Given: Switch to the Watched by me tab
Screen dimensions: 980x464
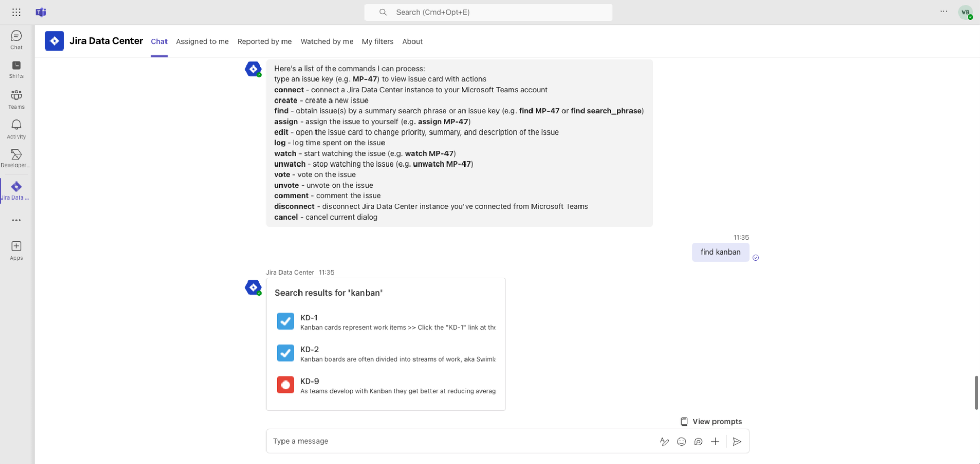Looking at the screenshot, I should pos(327,42).
